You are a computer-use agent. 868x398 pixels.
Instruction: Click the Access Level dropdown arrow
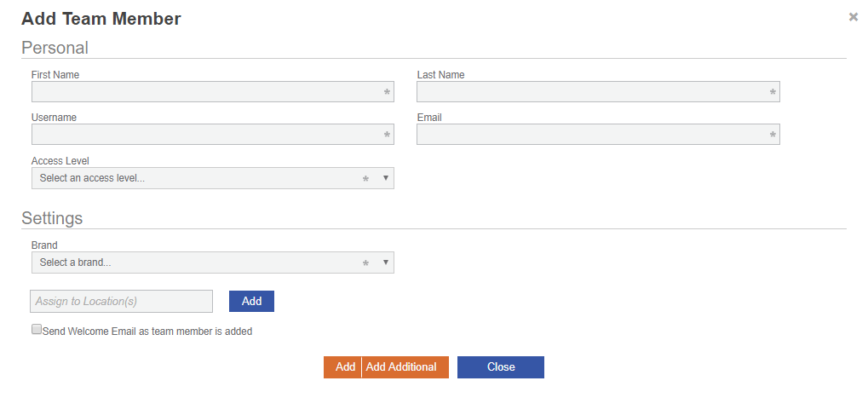point(385,178)
